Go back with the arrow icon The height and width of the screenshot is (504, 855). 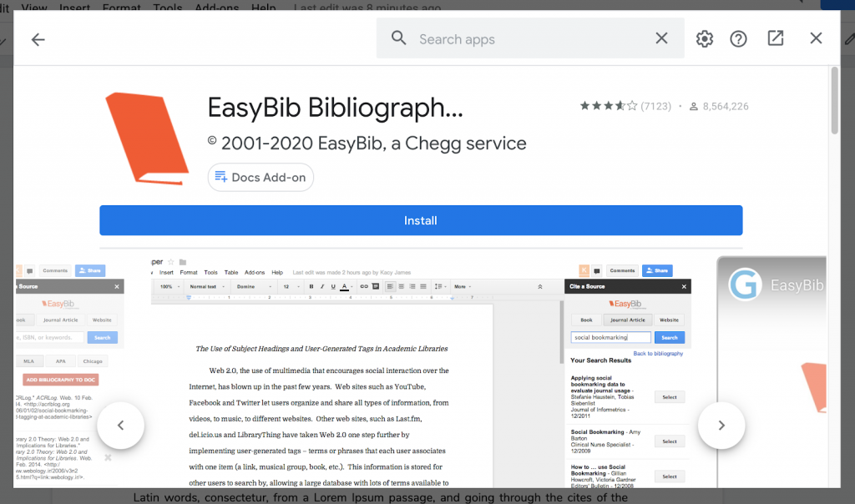click(38, 39)
